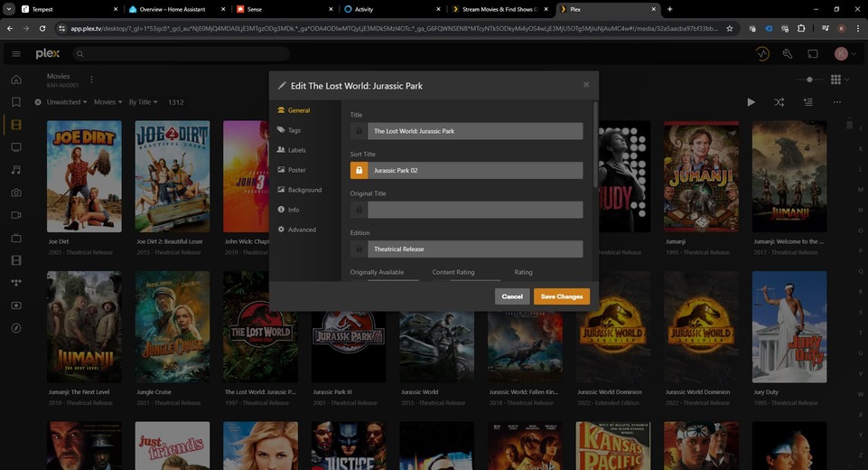Image resolution: width=868 pixels, height=470 pixels.
Task: Focus the Plex search box
Action: click(181, 53)
